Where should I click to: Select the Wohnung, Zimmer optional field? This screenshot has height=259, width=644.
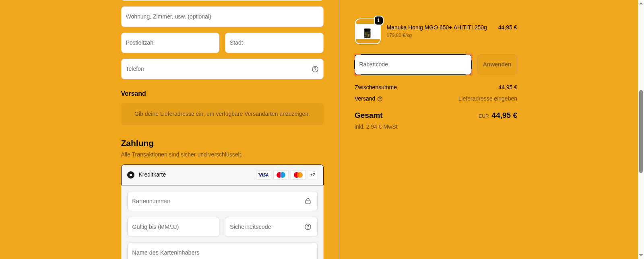[222, 17]
